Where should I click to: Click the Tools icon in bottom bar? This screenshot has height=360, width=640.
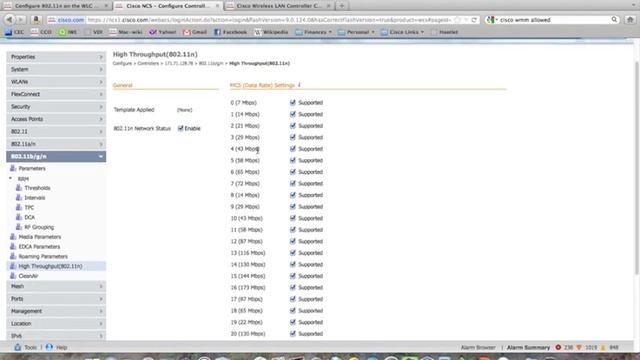click(x=18, y=347)
